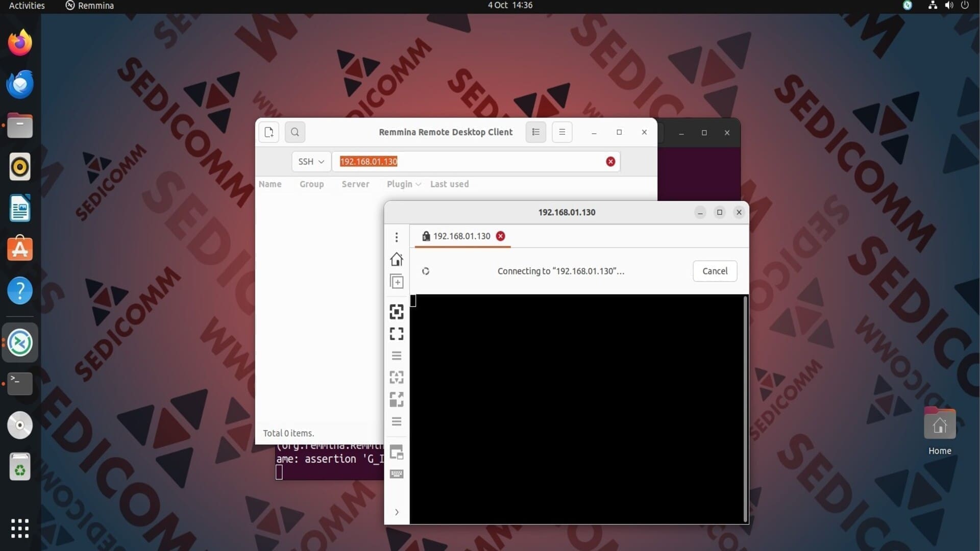The width and height of the screenshot is (980, 551).
Task: Toggle the list/tree view icon in Remmina header
Action: tap(536, 132)
